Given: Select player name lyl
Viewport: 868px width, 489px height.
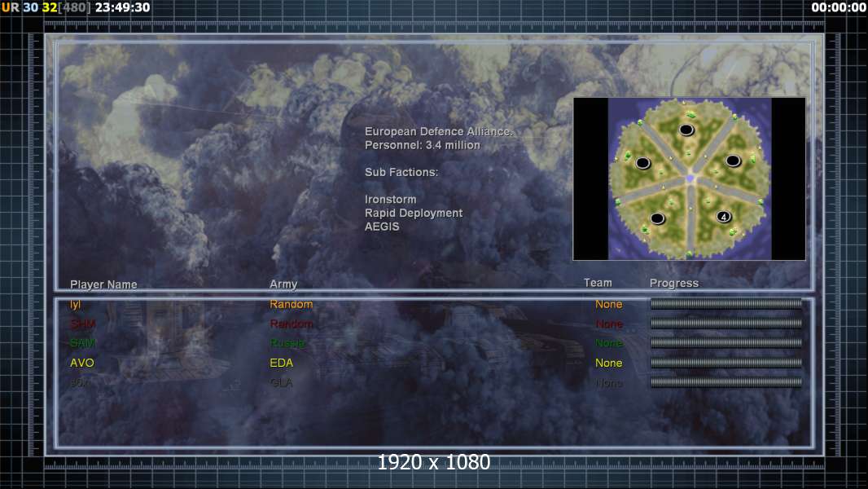Looking at the screenshot, I should 75,305.
